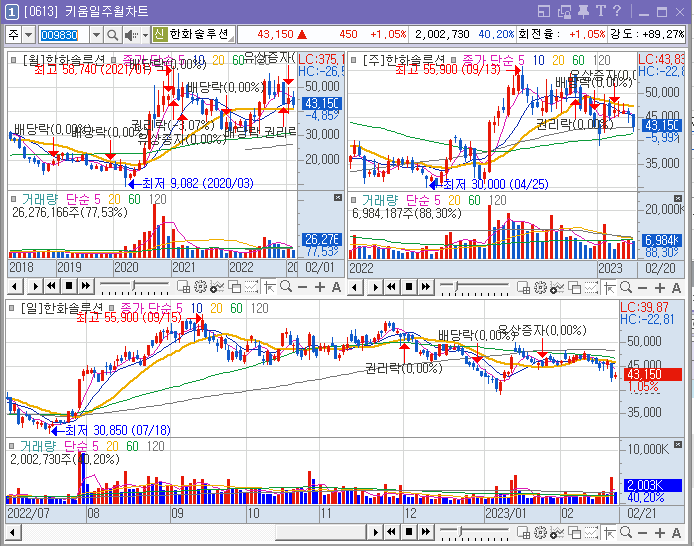
Task: Click the T font icon in title bar
Action: (601, 12)
